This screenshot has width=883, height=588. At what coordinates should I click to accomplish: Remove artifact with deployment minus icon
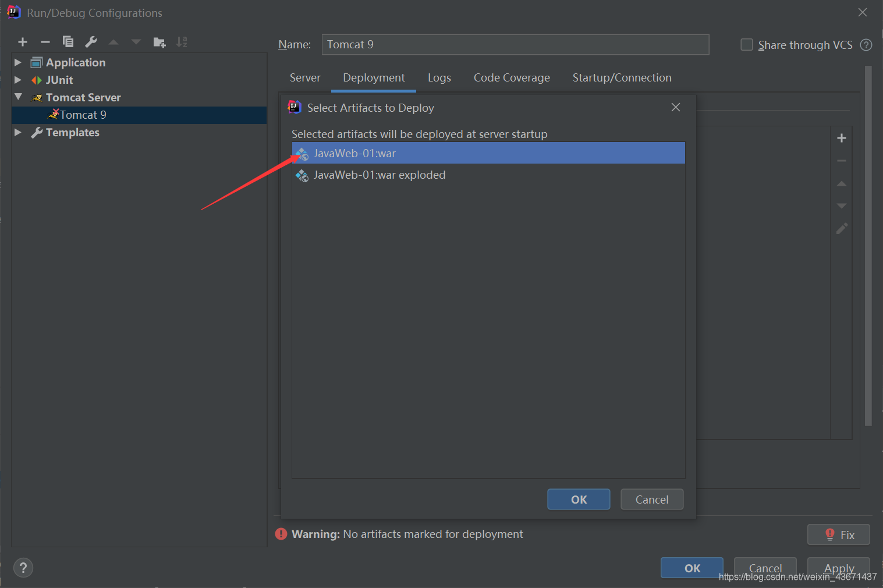[x=842, y=161]
